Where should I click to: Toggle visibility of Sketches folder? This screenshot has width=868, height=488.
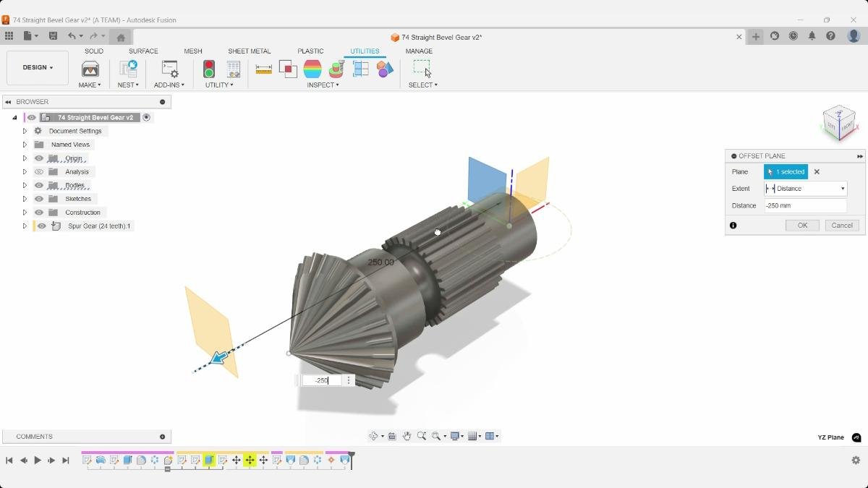point(39,199)
